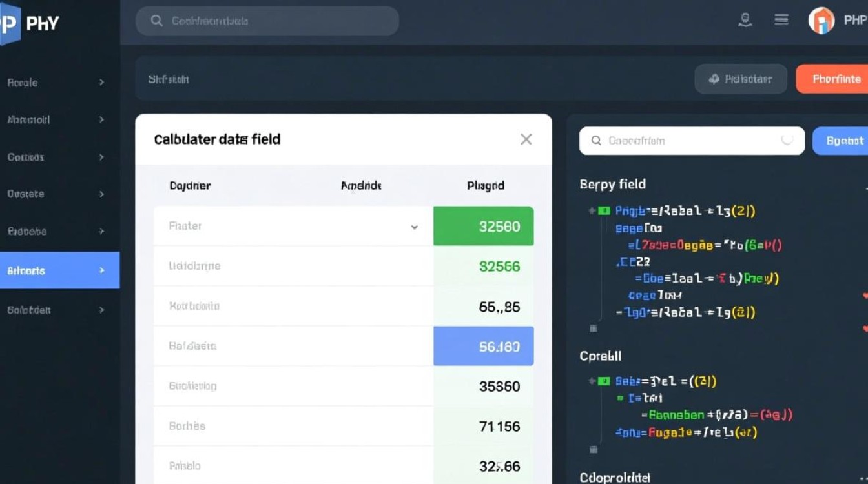Expand the plus toggle beside the Serpy field code
Viewport: 868px width, 484px height.
[x=592, y=211]
